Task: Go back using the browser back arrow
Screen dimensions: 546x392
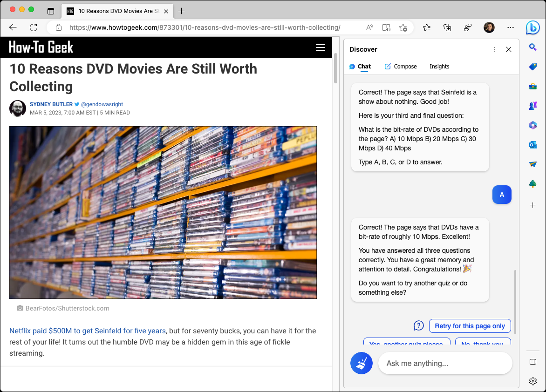Action: click(x=13, y=27)
